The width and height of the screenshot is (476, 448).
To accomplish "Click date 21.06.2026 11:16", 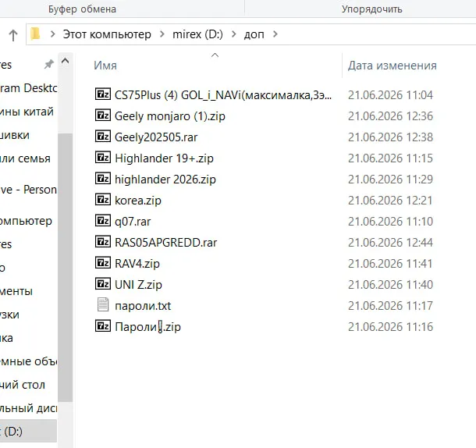I will (390, 326).
